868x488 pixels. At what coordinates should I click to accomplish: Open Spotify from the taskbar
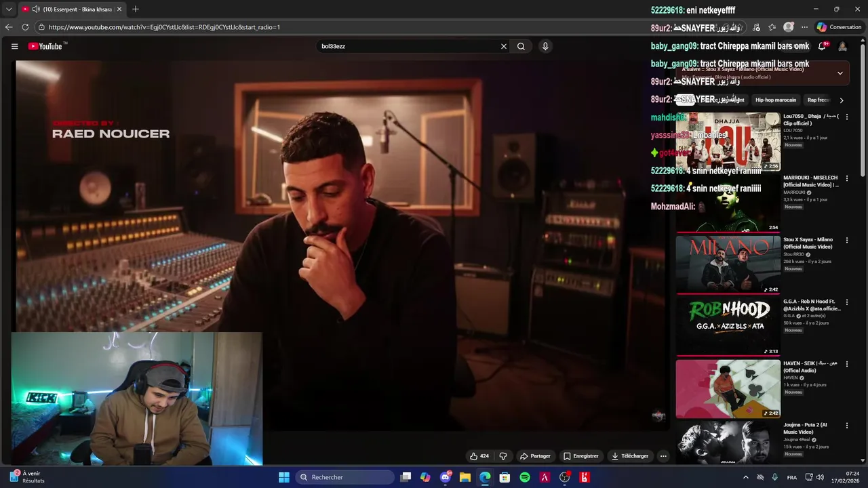click(x=525, y=477)
